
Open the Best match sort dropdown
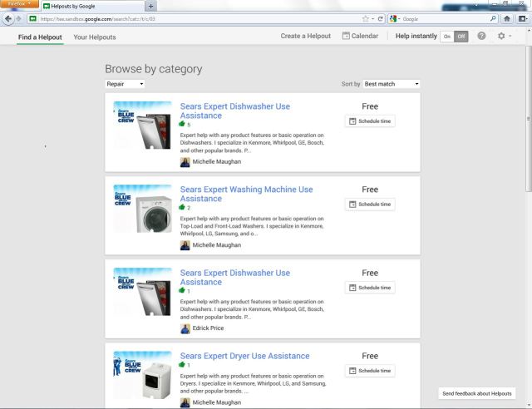click(x=391, y=84)
